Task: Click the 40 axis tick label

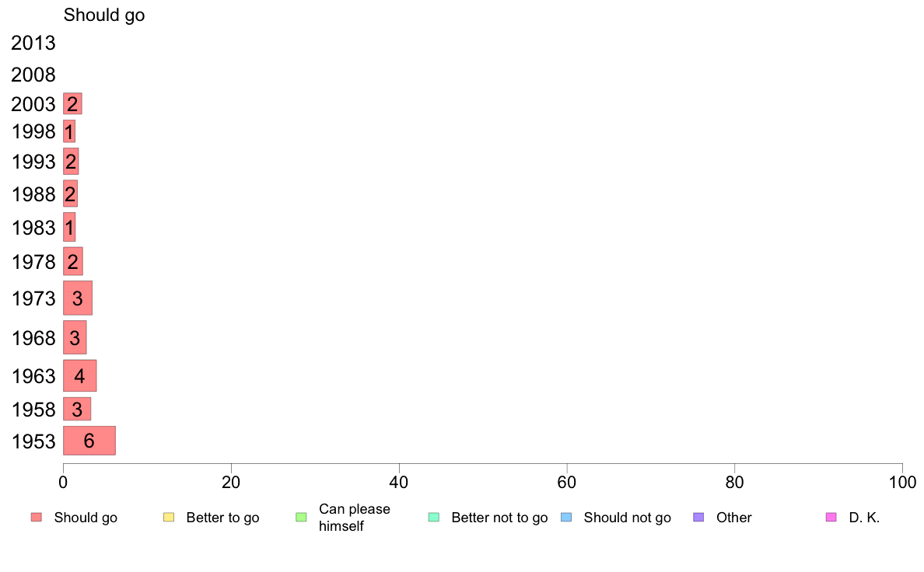Action: [x=399, y=483]
